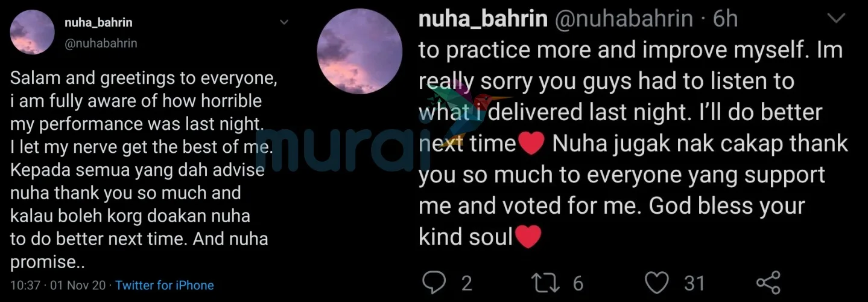Click @nuhabahrin handle under left name
This screenshot has height=302, width=868.
coord(101,43)
